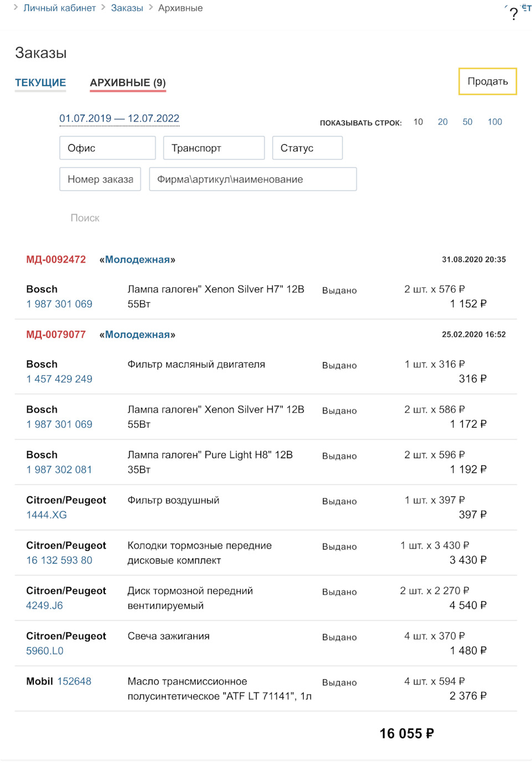Go to the Заказы breadcrumb link
532x777 pixels.
pyautogui.click(x=127, y=8)
